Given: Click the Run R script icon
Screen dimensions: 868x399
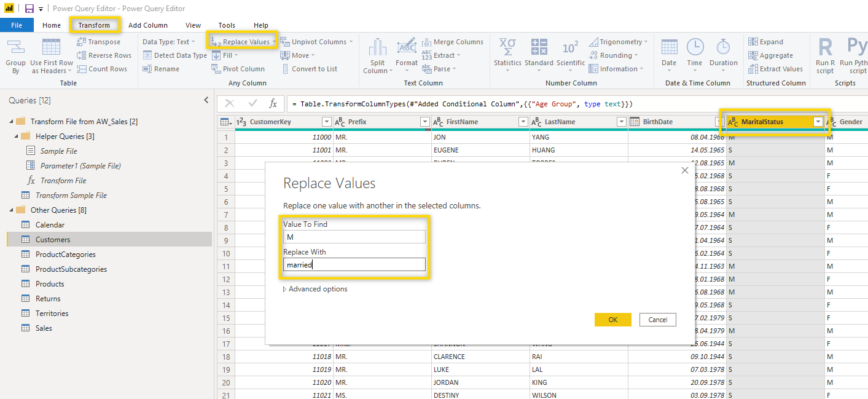Looking at the screenshot, I should pyautogui.click(x=825, y=48).
